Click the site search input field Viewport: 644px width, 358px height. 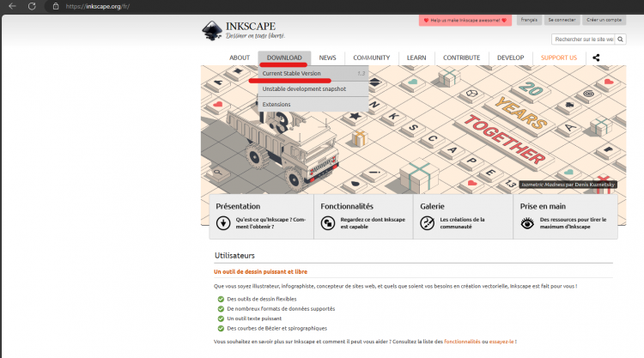582,39
